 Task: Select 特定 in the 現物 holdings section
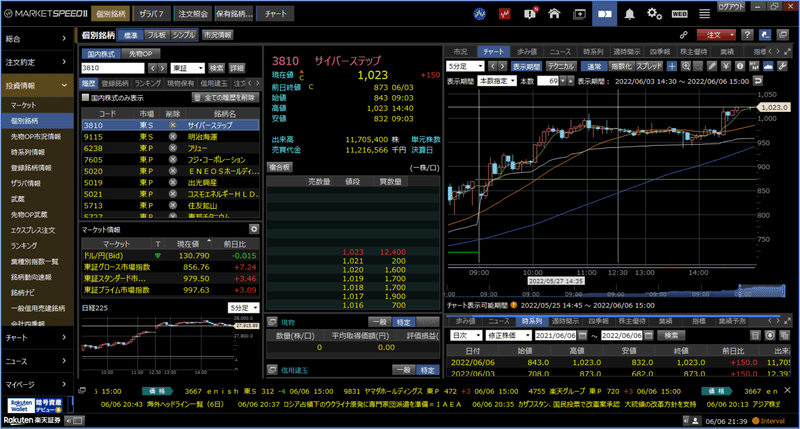pos(404,322)
